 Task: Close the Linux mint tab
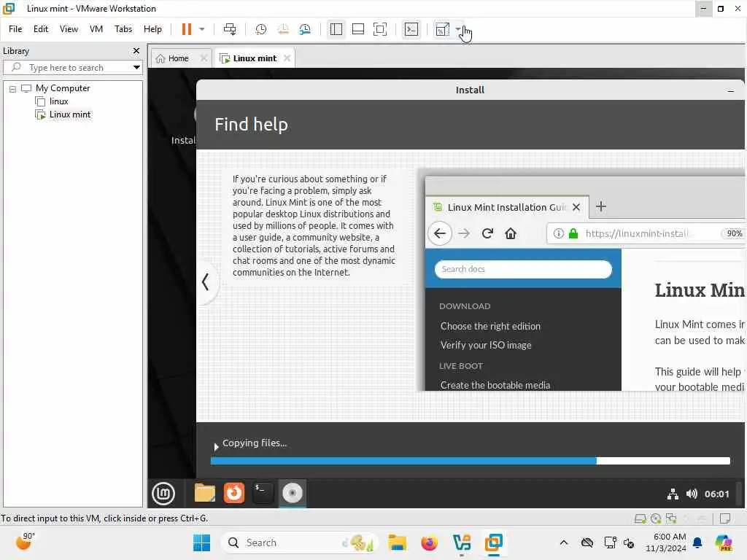pyautogui.click(x=287, y=58)
